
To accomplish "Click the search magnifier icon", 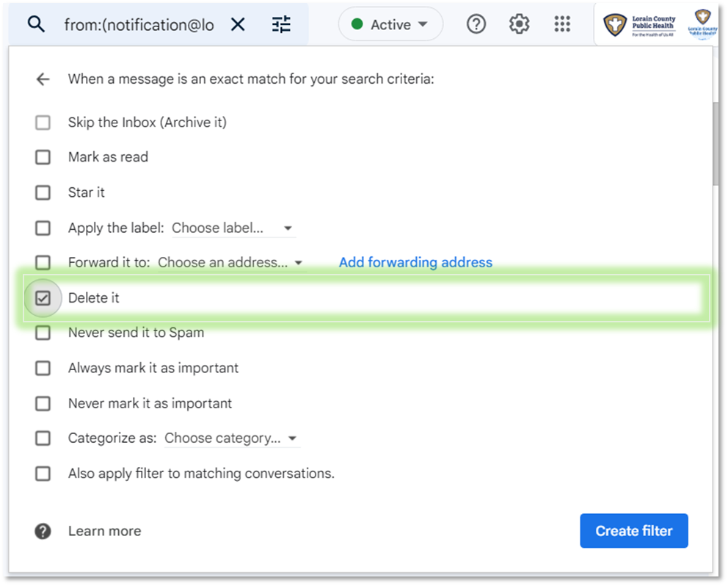I will [36, 24].
